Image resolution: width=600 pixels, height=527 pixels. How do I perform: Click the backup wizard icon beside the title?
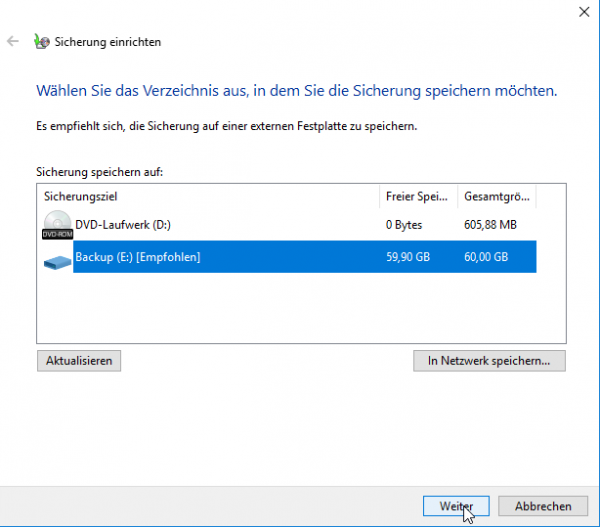coord(41,42)
